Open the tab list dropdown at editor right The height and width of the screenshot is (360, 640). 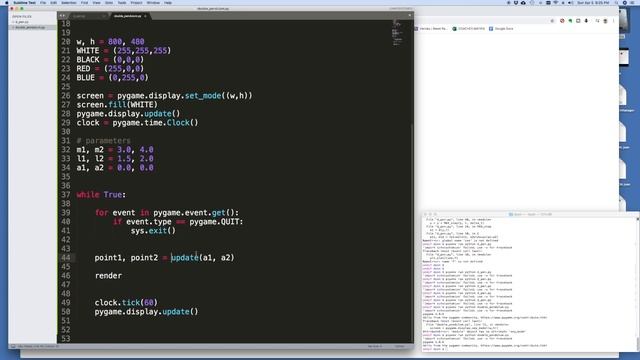(x=409, y=16)
